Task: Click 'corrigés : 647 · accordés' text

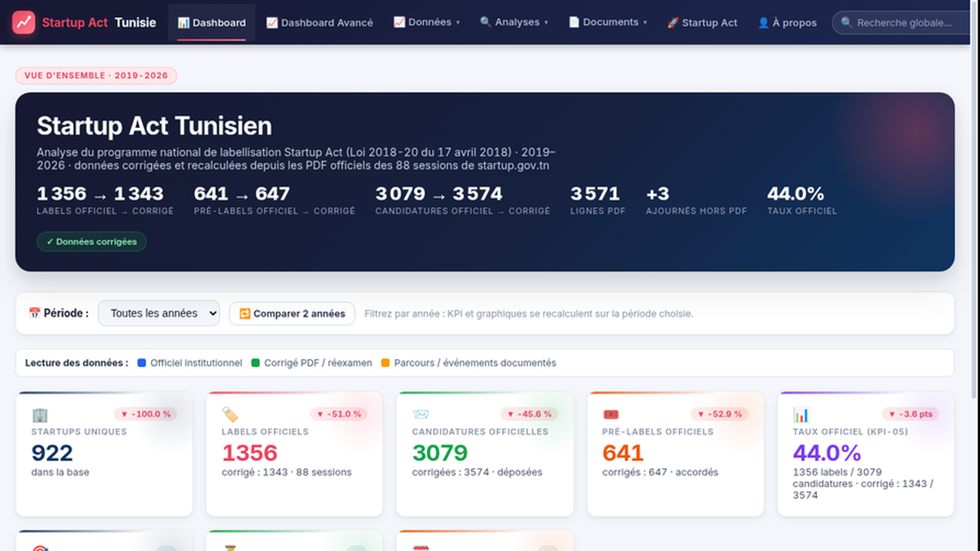Action: [660, 472]
